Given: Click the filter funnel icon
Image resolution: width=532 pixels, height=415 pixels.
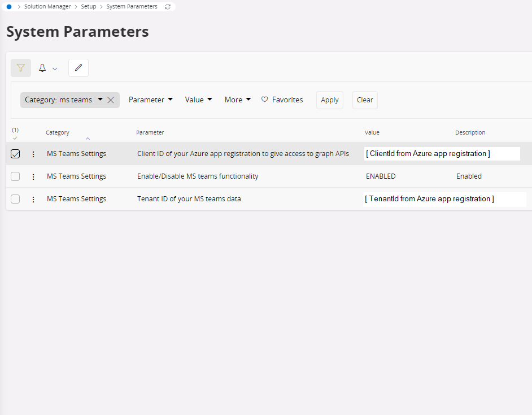Looking at the screenshot, I should [x=21, y=68].
